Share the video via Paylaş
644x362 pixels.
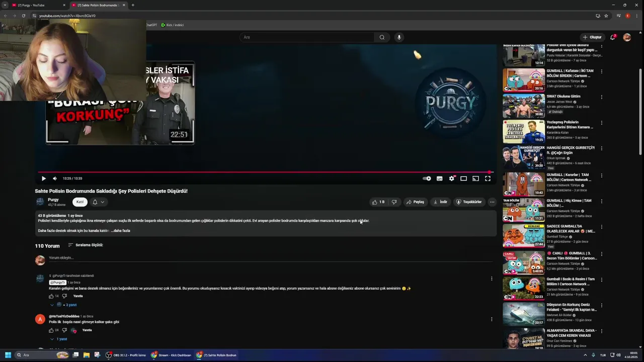tap(415, 202)
